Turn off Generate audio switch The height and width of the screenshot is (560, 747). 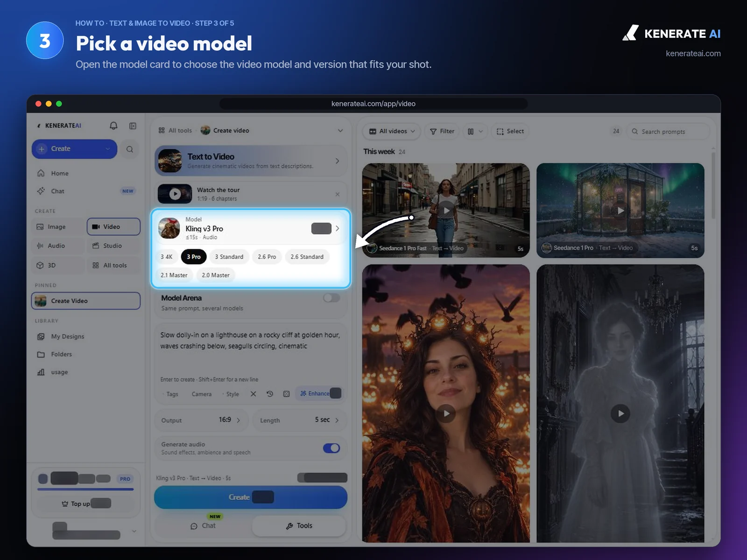(331, 448)
